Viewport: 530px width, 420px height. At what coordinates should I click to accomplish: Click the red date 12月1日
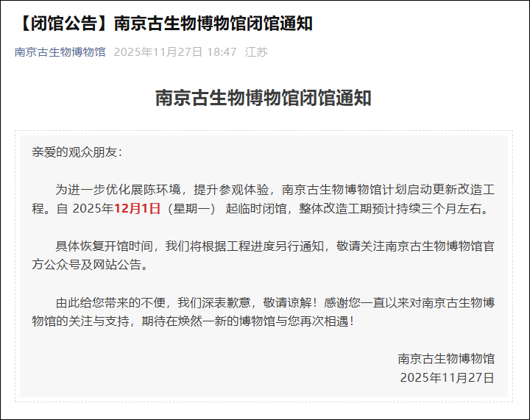(x=137, y=208)
